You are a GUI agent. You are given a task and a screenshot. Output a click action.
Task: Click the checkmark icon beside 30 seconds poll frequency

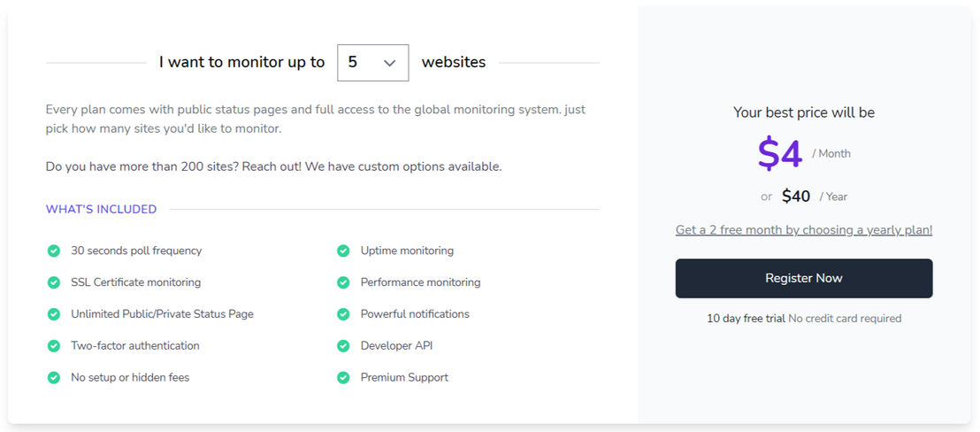pyautogui.click(x=54, y=251)
